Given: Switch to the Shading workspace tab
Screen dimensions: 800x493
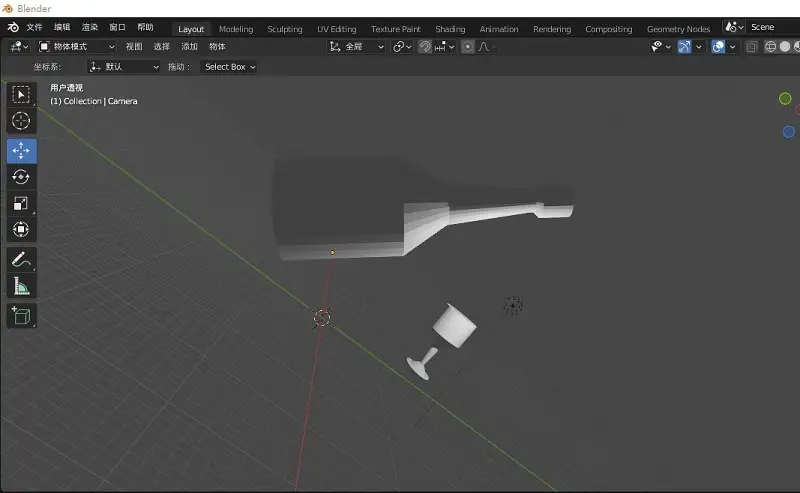Looking at the screenshot, I should pos(450,29).
